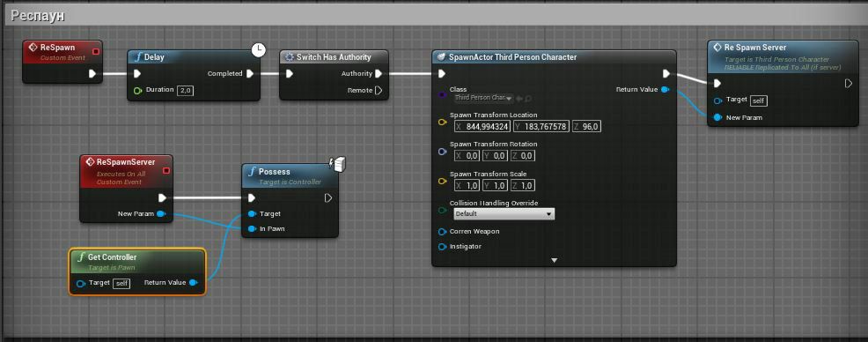Open the Collision Handling Override Default dropdown

[504, 214]
